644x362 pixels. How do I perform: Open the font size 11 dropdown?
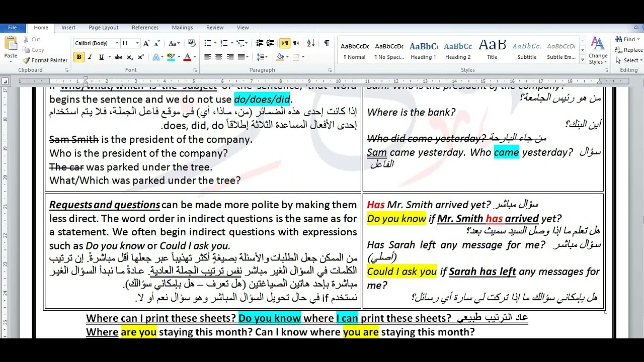click(x=138, y=43)
